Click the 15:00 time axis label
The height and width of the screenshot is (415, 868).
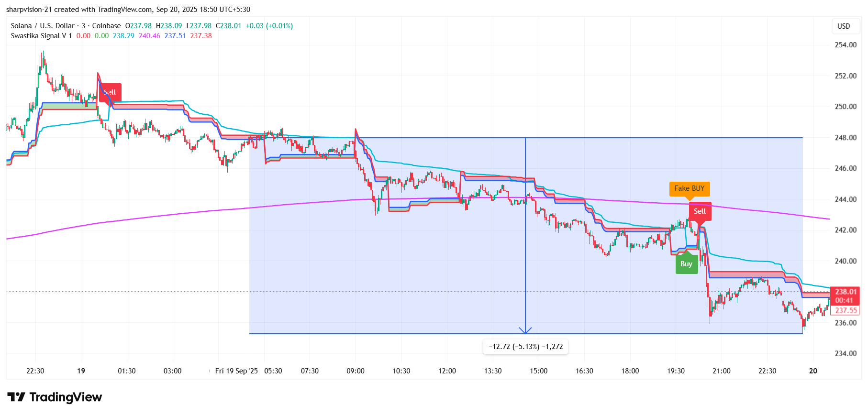pyautogui.click(x=538, y=371)
